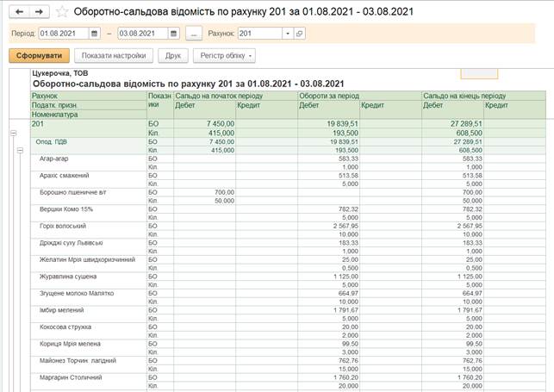Click the open icon next to account 201
This screenshot has width=554, height=392.
[299, 34]
